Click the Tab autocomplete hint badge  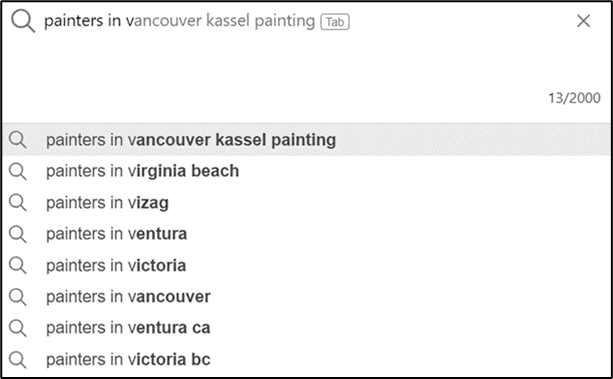(x=335, y=22)
